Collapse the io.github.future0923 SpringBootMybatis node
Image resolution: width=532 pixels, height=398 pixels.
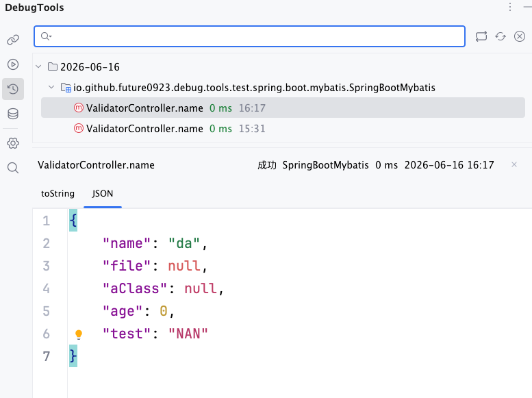(51, 87)
